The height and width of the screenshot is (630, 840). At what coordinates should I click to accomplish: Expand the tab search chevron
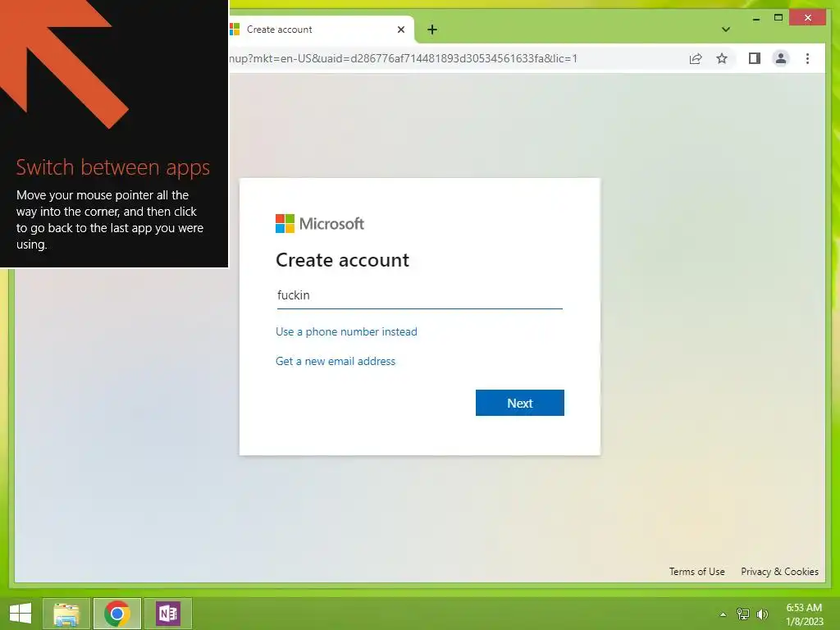coord(725,30)
